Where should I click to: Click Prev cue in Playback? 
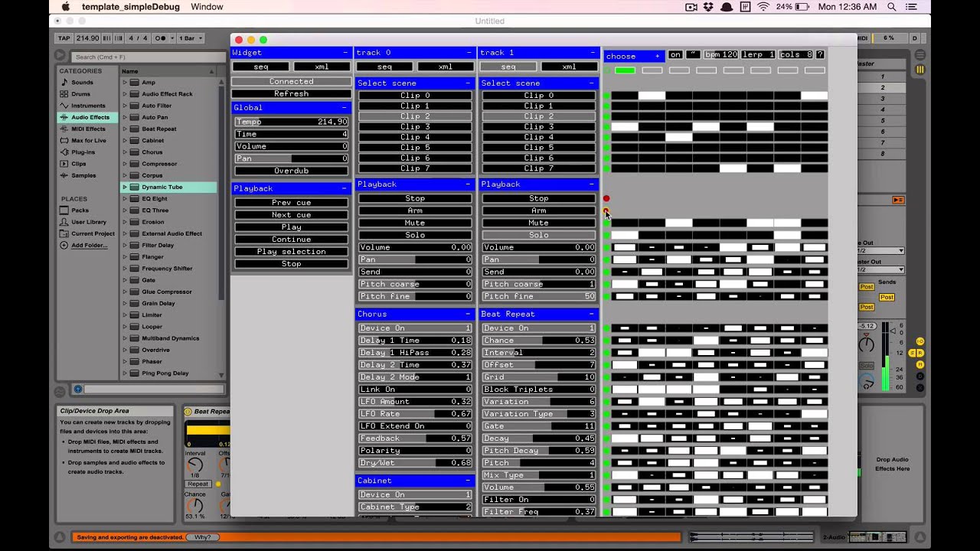coord(291,203)
